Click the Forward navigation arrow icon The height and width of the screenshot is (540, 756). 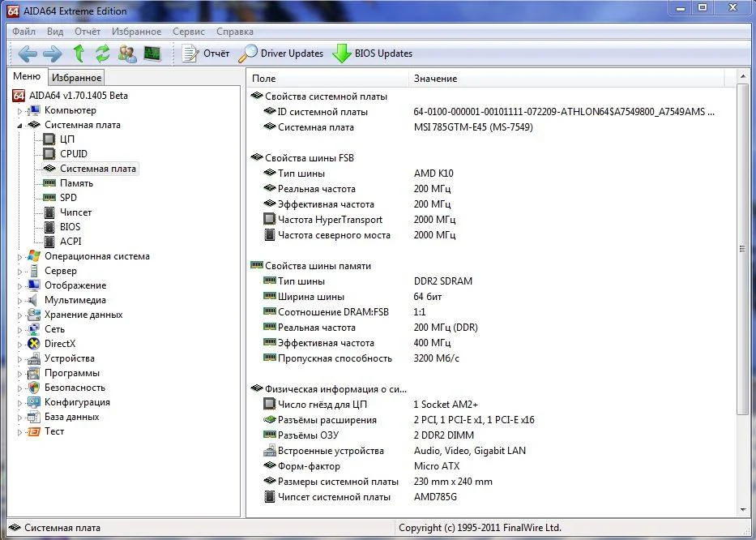pyautogui.click(x=52, y=54)
